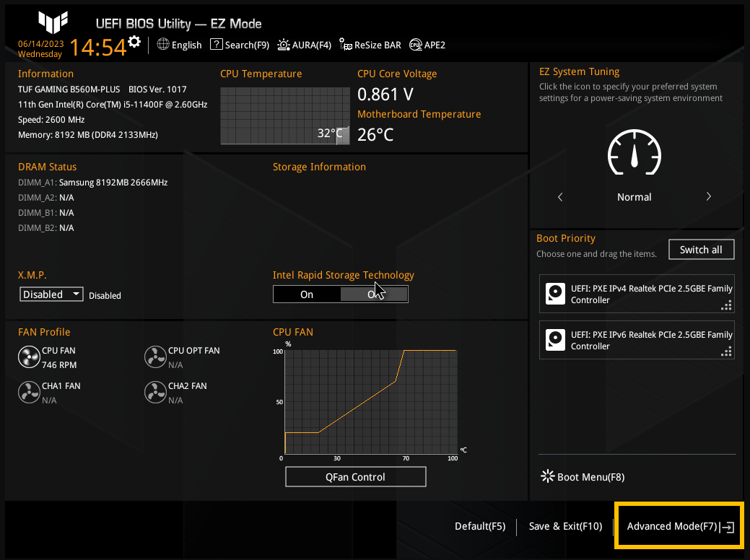
Task: Open the APE2 CPU icon
Action: 416,45
